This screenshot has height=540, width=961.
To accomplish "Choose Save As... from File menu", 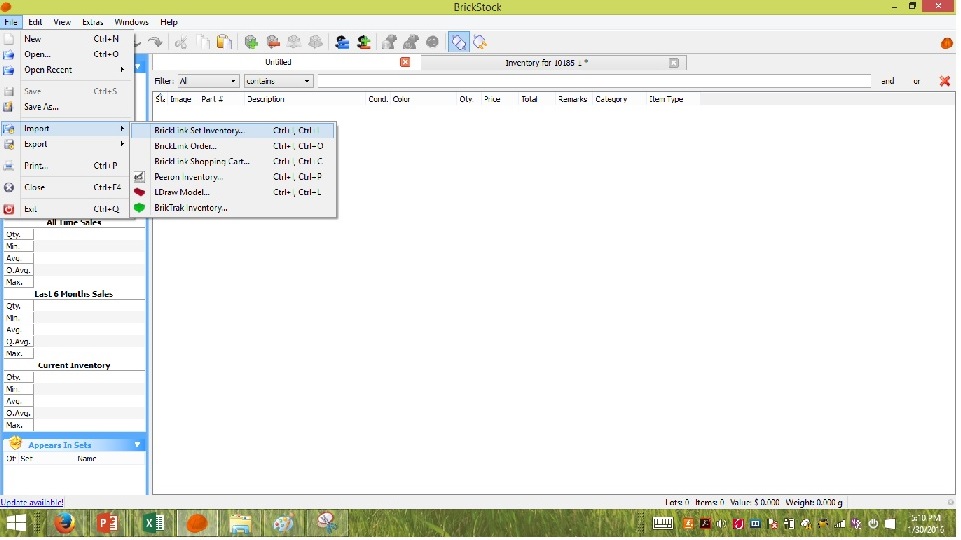I will click(x=67, y=107).
